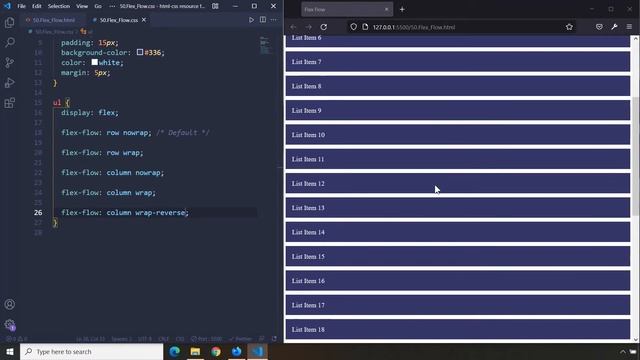Close the Flex Flow browser tab
The height and width of the screenshot is (360, 640).
387,9
